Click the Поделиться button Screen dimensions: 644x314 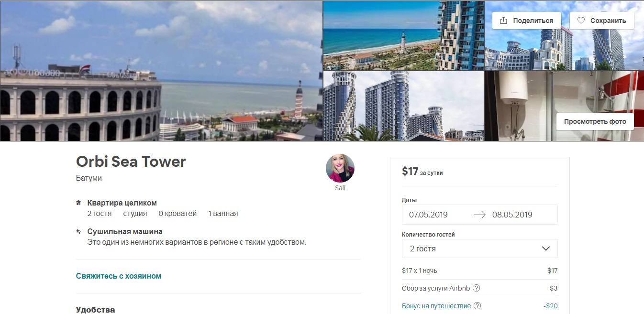(527, 21)
